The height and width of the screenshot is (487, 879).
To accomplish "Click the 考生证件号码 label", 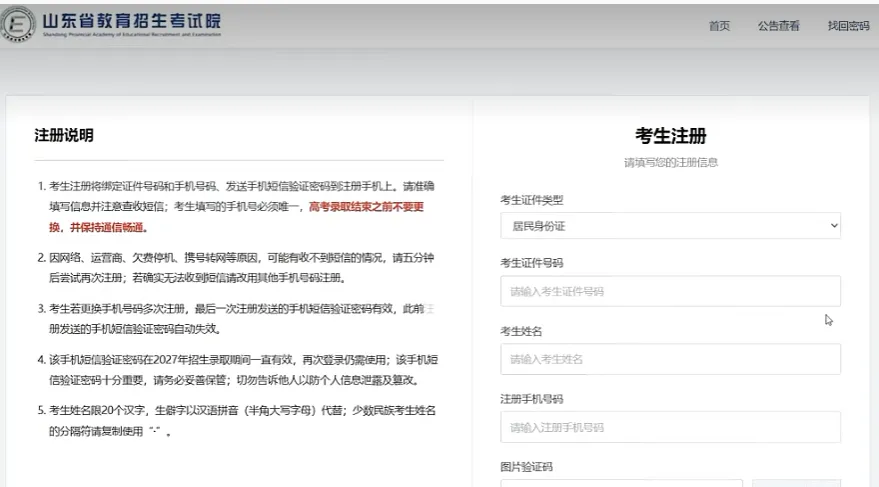I will tap(531, 263).
